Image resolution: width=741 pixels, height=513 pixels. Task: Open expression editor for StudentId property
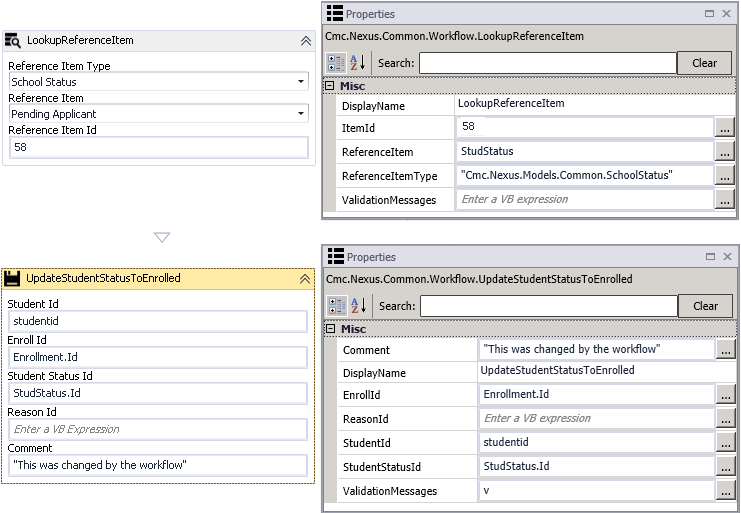(725, 443)
